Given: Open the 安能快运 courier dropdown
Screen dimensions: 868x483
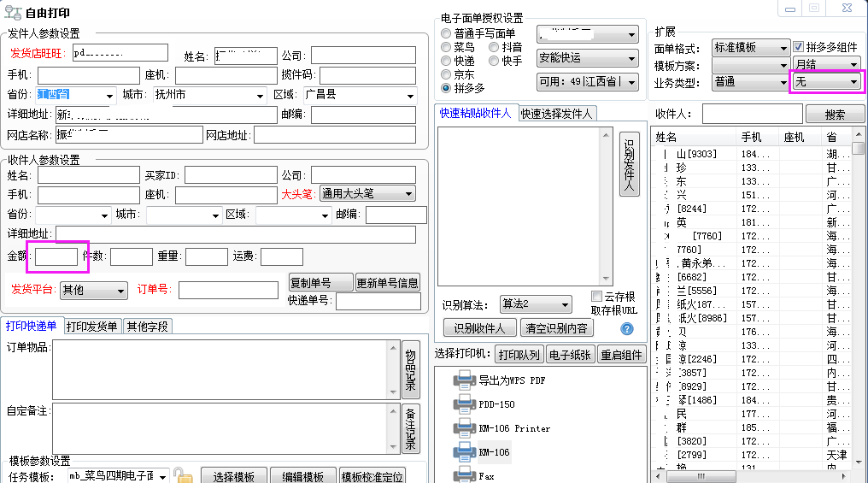Looking at the screenshot, I should [x=588, y=58].
